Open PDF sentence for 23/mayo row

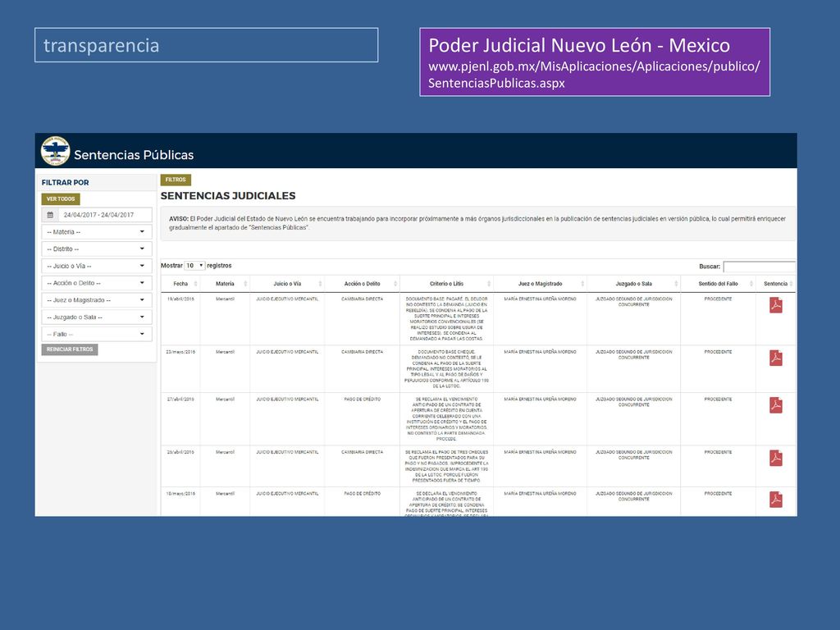pyautogui.click(x=776, y=358)
